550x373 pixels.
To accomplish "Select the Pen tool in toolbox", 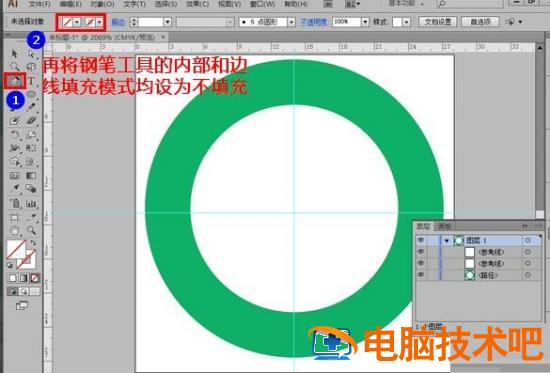I will click(x=14, y=81).
